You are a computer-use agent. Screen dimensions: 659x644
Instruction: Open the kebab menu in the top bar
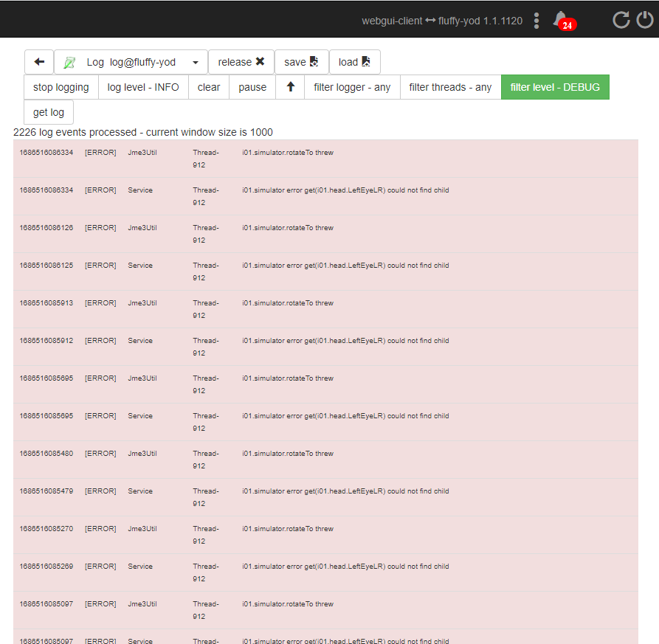536,21
